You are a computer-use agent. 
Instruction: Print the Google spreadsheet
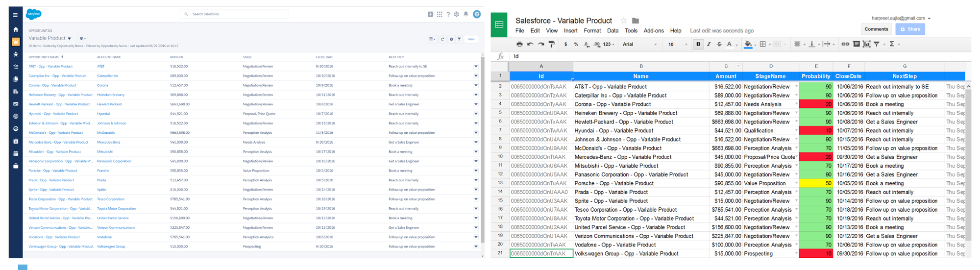click(x=519, y=44)
